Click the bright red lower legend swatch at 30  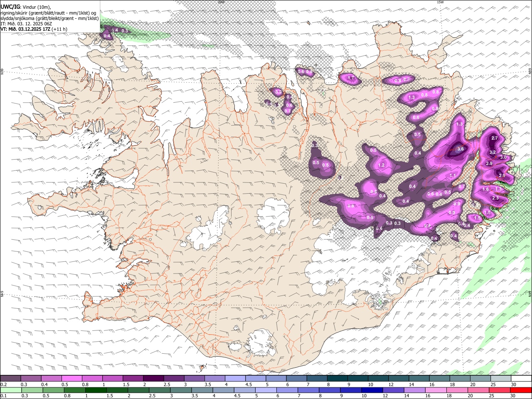pyautogui.click(x=520, y=390)
